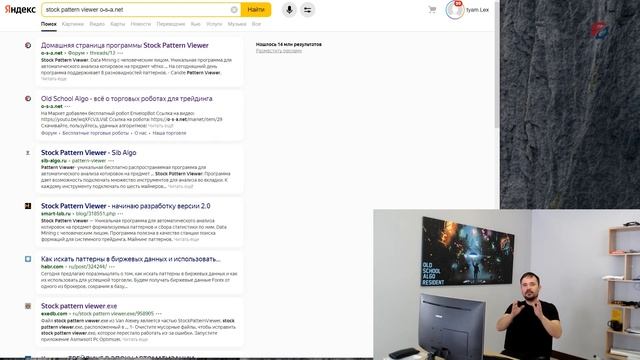This screenshot has width=640, height=360.
Task: Open more options dots beside smart-lab.ru path
Action: tap(120, 214)
